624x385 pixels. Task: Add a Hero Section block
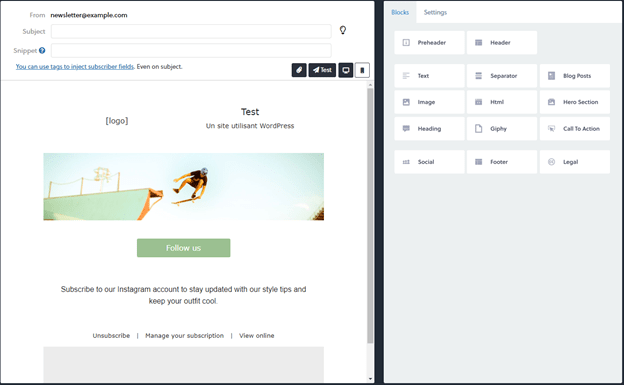[574, 102]
